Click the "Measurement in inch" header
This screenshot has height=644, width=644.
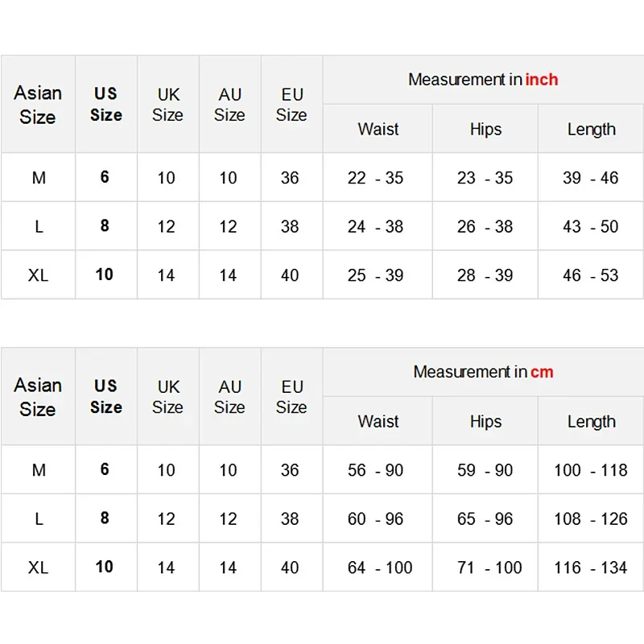click(x=483, y=80)
